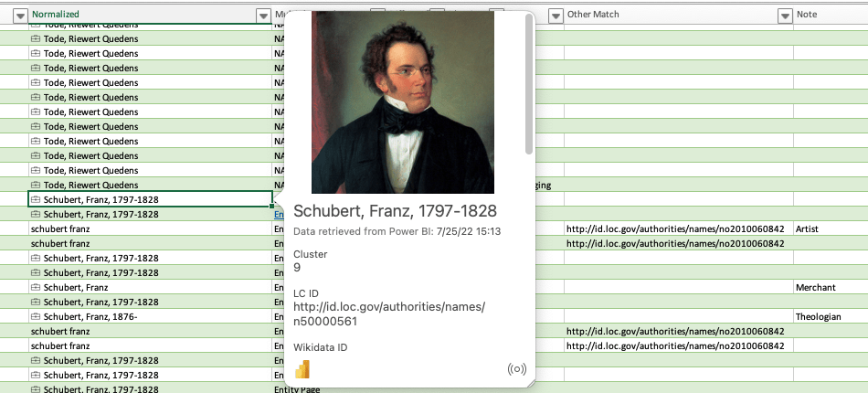Image resolution: width=868 pixels, height=393 pixels.
Task: Open the Normalized column filter dropdown
Action: (x=264, y=16)
